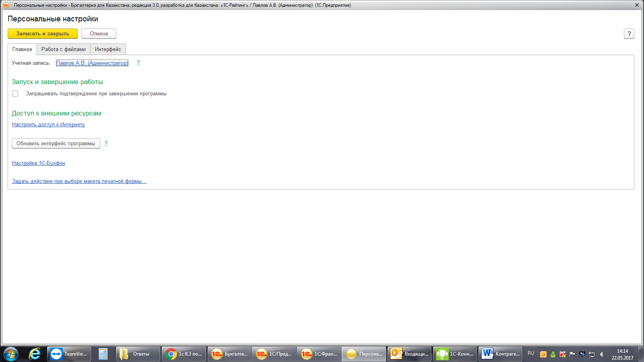Switch to the 1C 'Бухгалте...' taskbar window

[x=230, y=354]
